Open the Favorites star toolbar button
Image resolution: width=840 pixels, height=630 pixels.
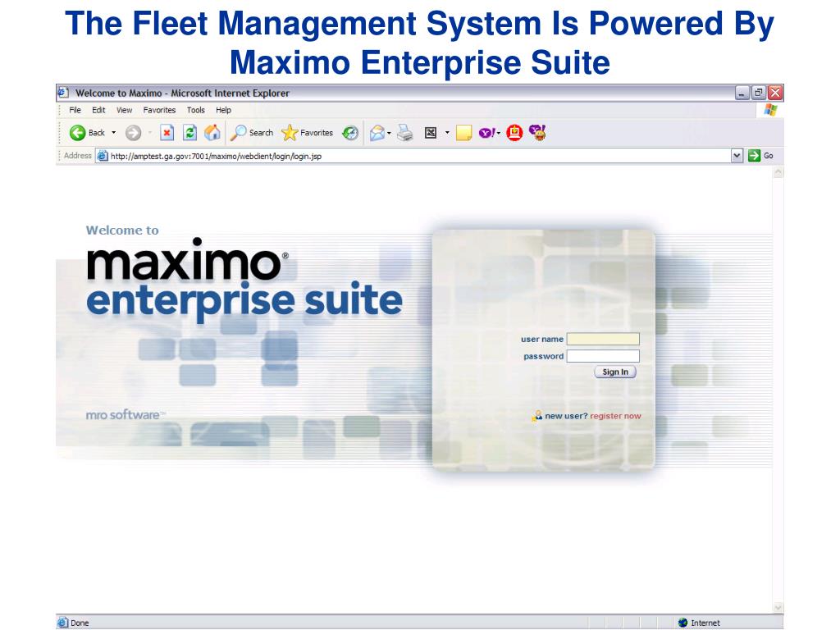point(307,132)
